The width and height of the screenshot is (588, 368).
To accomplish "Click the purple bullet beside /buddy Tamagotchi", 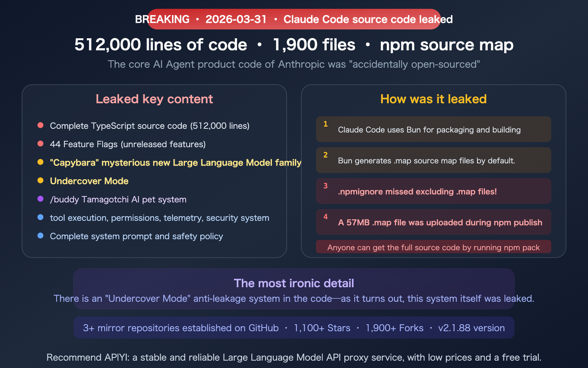I will (40, 199).
